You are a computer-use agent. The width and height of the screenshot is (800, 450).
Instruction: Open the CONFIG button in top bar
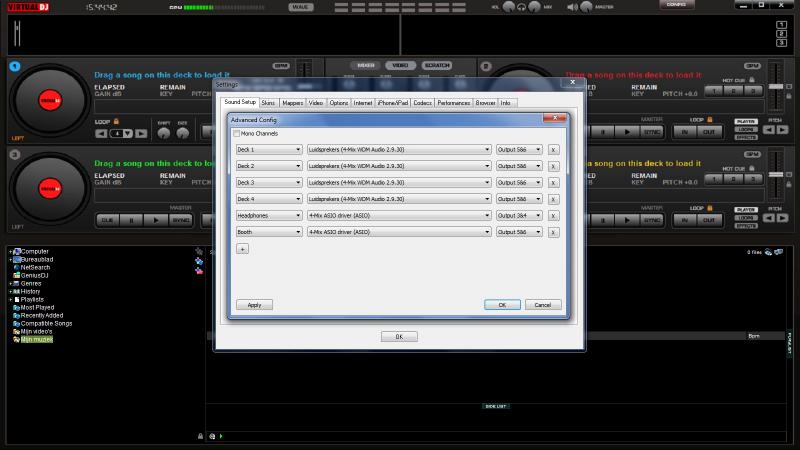(x=677, y=5)
